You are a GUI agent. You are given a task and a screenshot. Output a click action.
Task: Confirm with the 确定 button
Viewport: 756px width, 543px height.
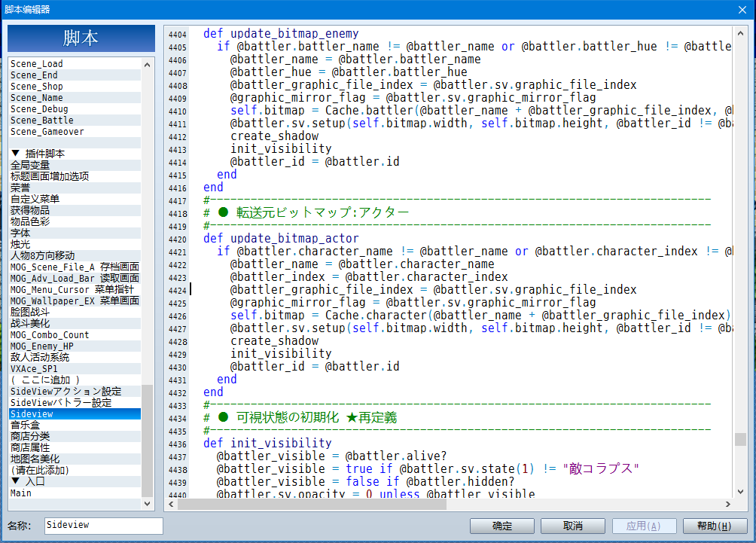[x=502, y=526]
